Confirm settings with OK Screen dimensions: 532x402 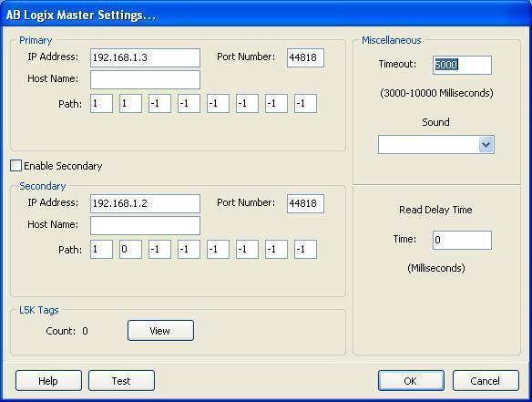coord(411,381)
